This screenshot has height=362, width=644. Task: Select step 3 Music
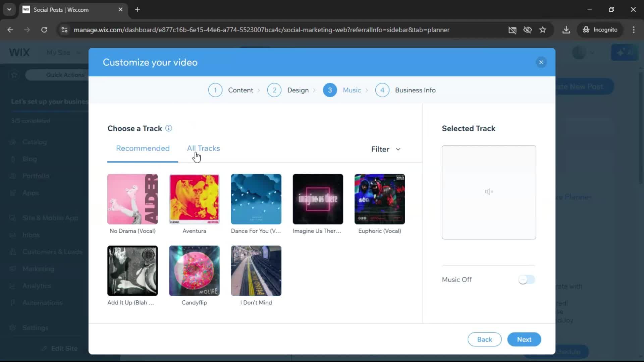pyautogui.click(x=342, y=90)
